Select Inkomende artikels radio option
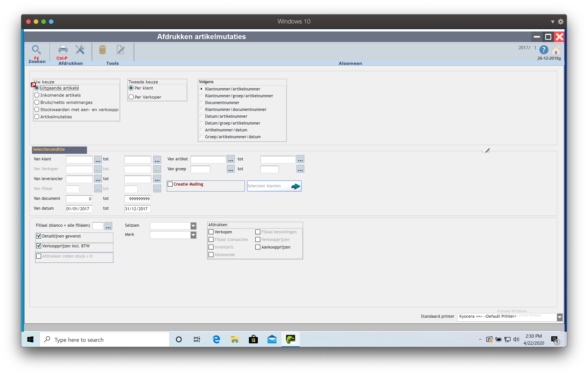Image resolution: width=588 pixels, height=375 pixels. click(37, 95)
